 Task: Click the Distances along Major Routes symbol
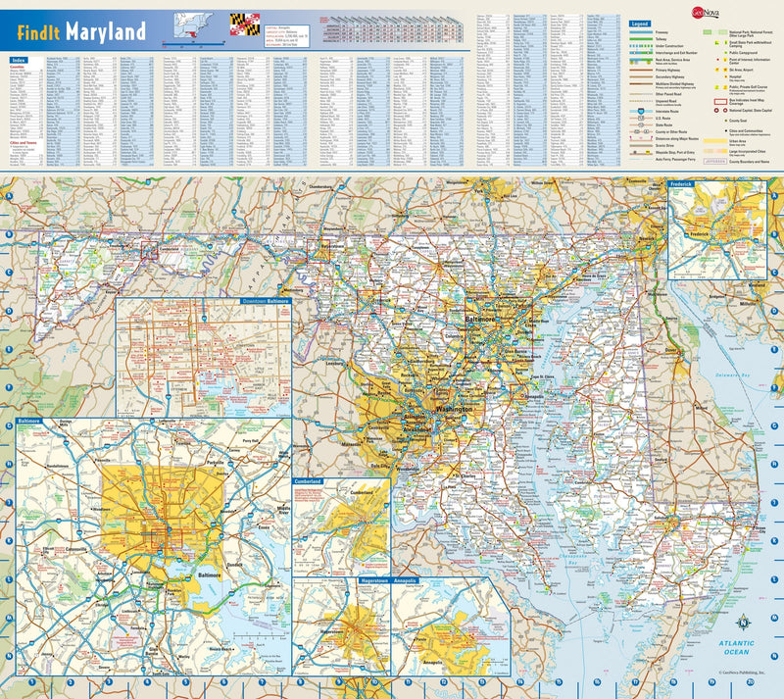click(641, 138)
